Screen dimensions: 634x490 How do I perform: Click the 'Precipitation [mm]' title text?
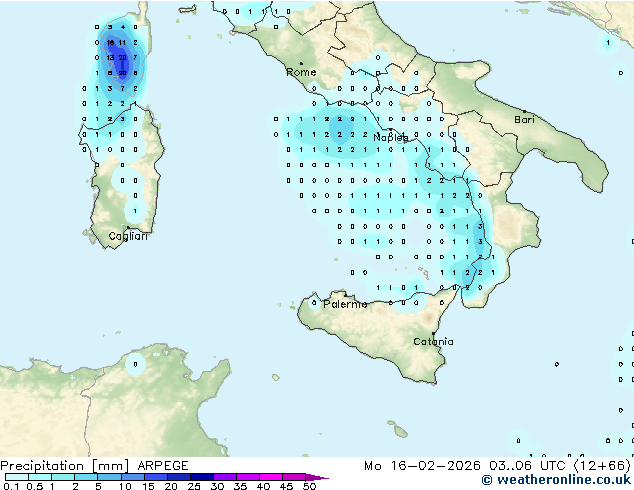pyautogui.click(x=65, y=466)
